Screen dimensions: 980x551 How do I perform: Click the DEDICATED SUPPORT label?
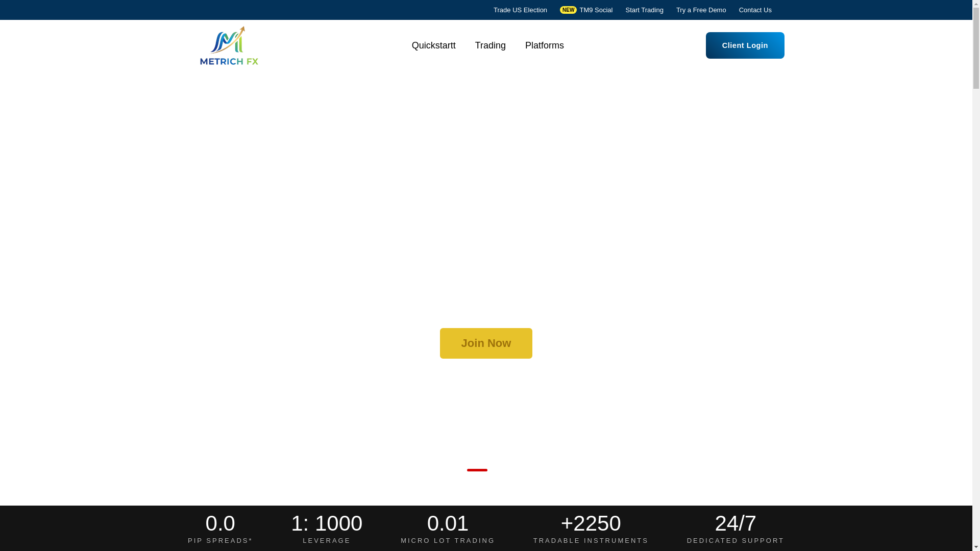tap(736, 541)
